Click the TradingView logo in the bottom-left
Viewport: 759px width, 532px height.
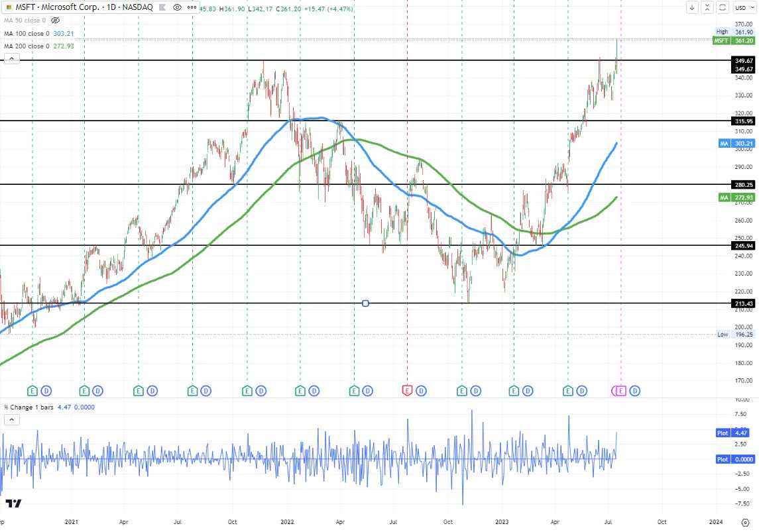pos(13,504)
